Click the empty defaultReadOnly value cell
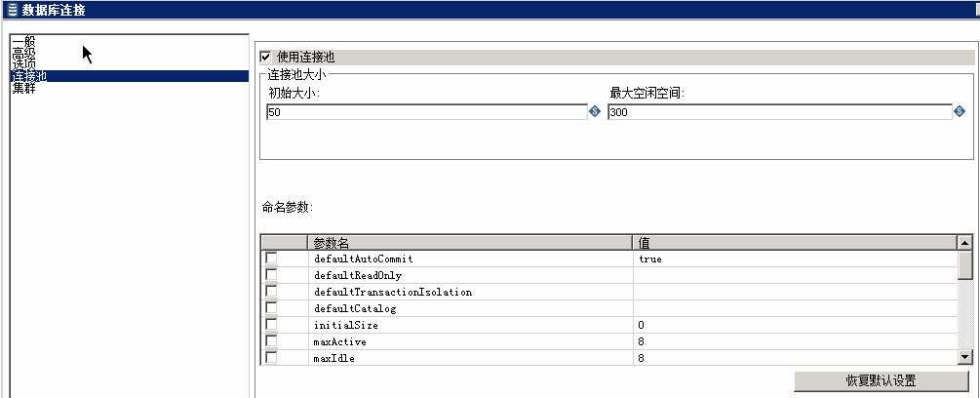This screenshot has height=398, width=980. (795, 275)
